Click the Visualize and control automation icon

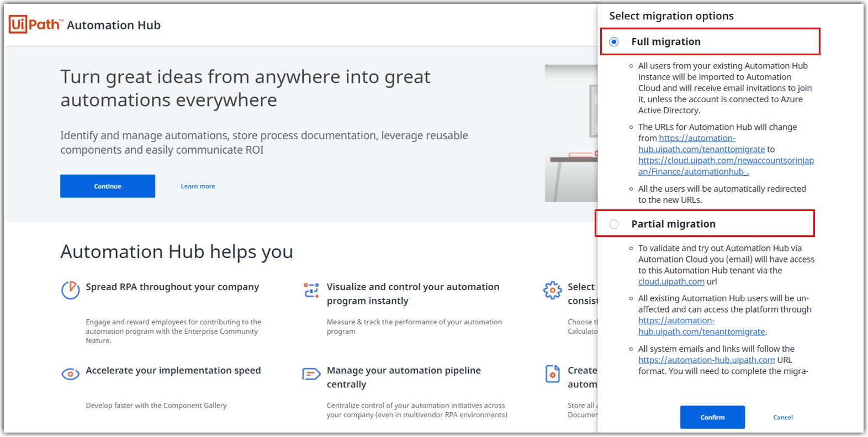311,290
